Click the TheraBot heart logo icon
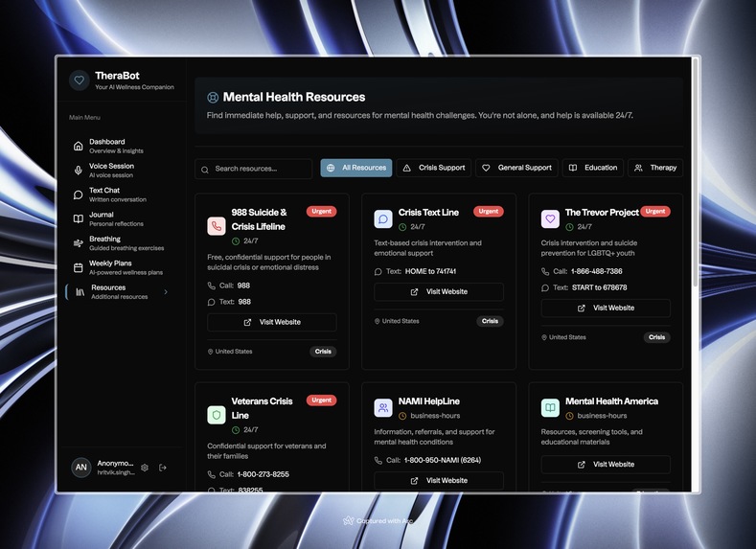 [80, 80]
